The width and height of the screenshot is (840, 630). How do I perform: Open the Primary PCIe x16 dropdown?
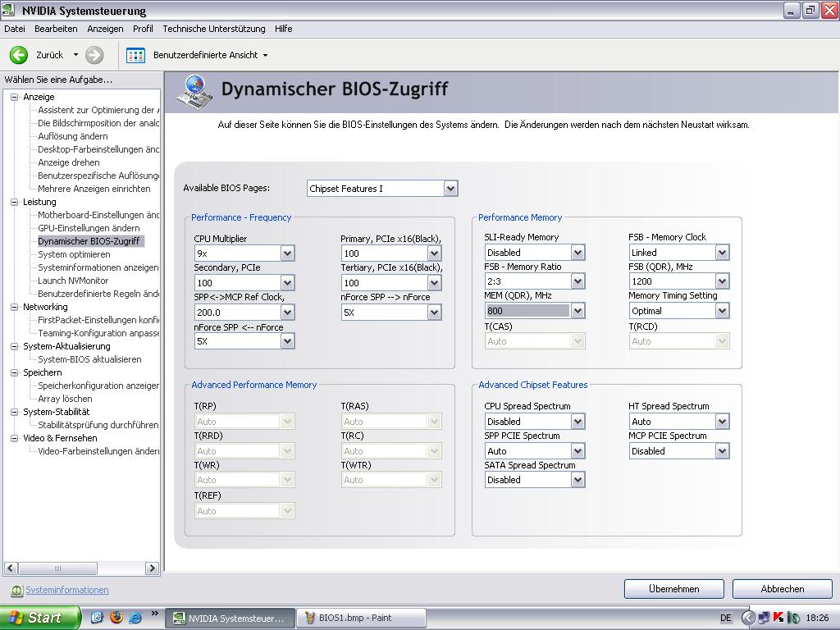point(435,253)
